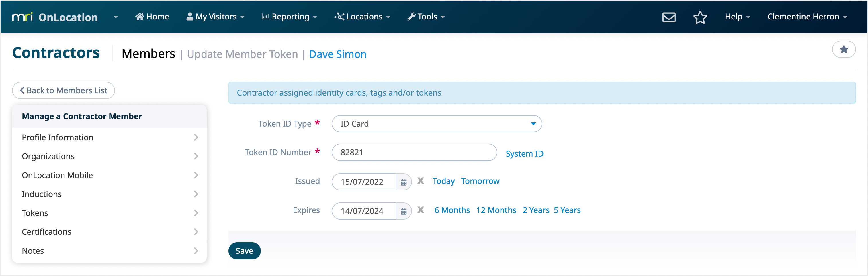Open the My Visitors menu
This screenshot has height=276, width=868.
(x=215, y=17)
